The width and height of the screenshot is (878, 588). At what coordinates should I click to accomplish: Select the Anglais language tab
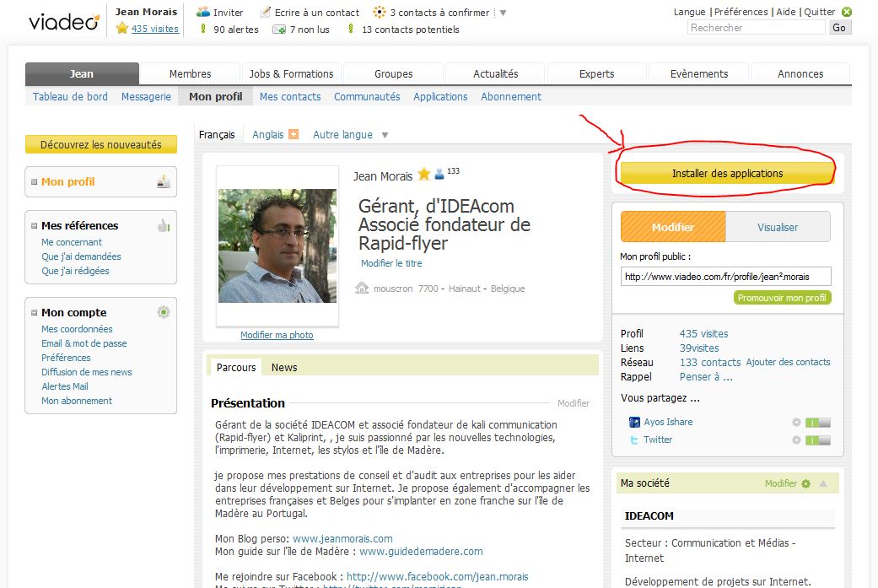pos(267,134)
